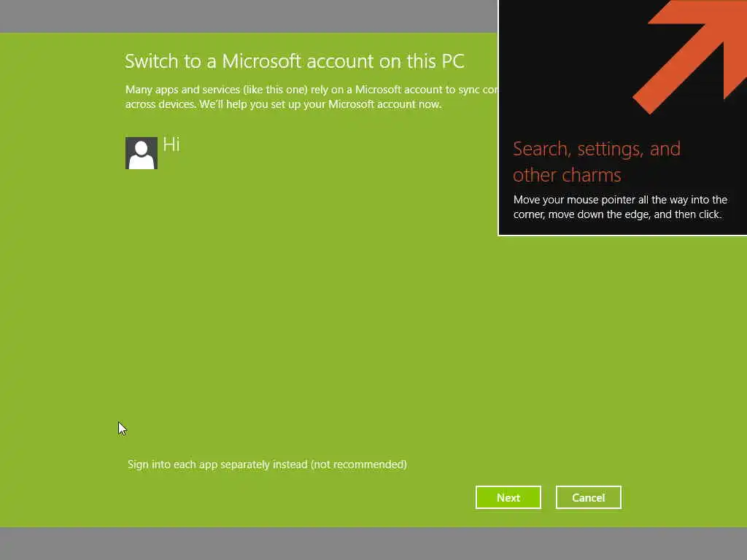Click the 'Switch to a Microsoft account' title
Viewport: 747px width, 560px height.
point(295,61)
